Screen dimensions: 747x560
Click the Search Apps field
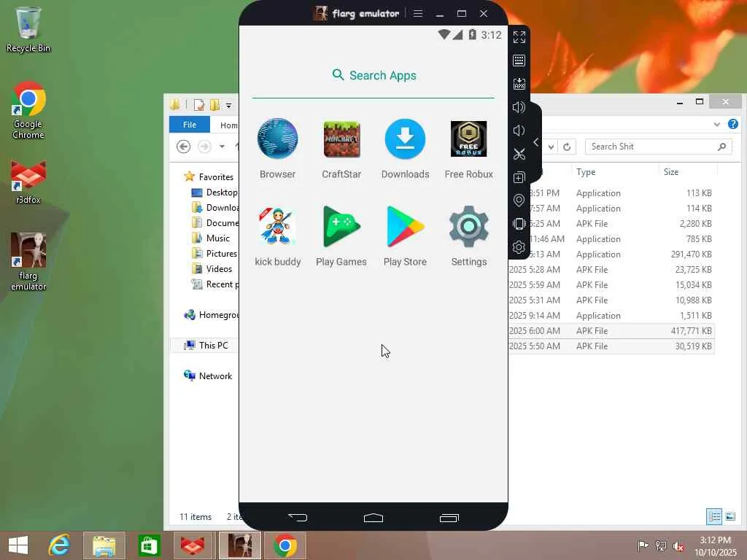pyautogui.click(x=373, y=76)
